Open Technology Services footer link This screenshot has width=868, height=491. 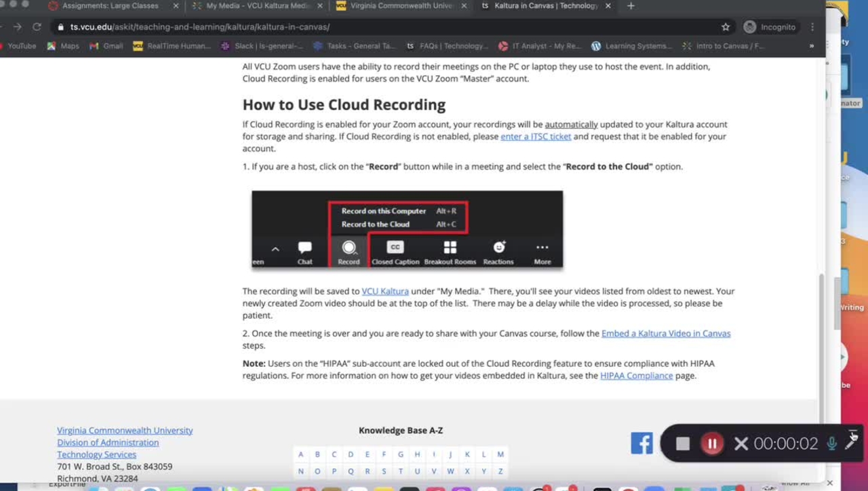coord(96,454)
